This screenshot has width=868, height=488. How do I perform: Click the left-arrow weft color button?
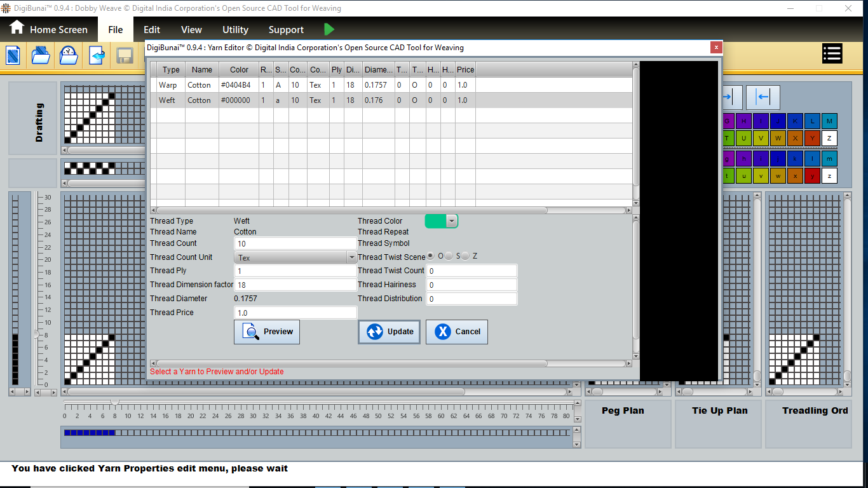click(x=763, y=97)
